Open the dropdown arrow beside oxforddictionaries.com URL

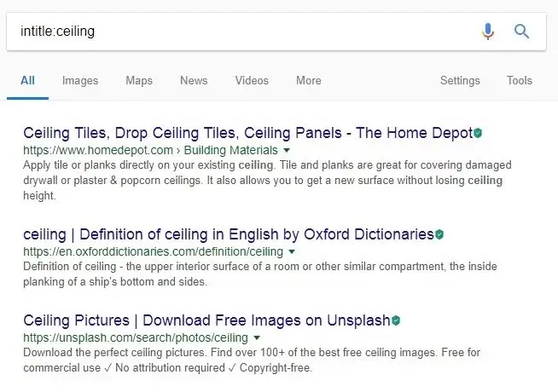292,251
